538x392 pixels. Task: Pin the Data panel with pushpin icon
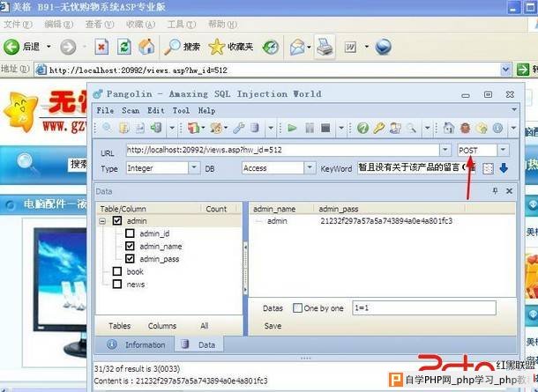495,191
